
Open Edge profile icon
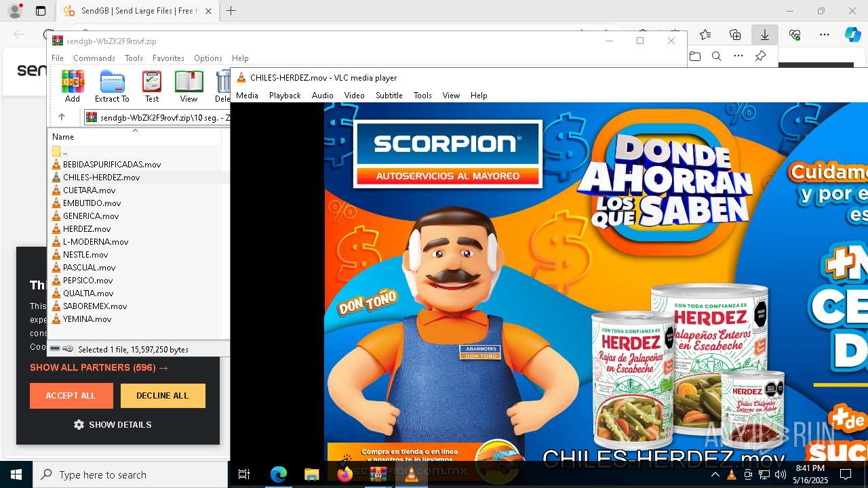pyautogui.click(x=15, y=11)
